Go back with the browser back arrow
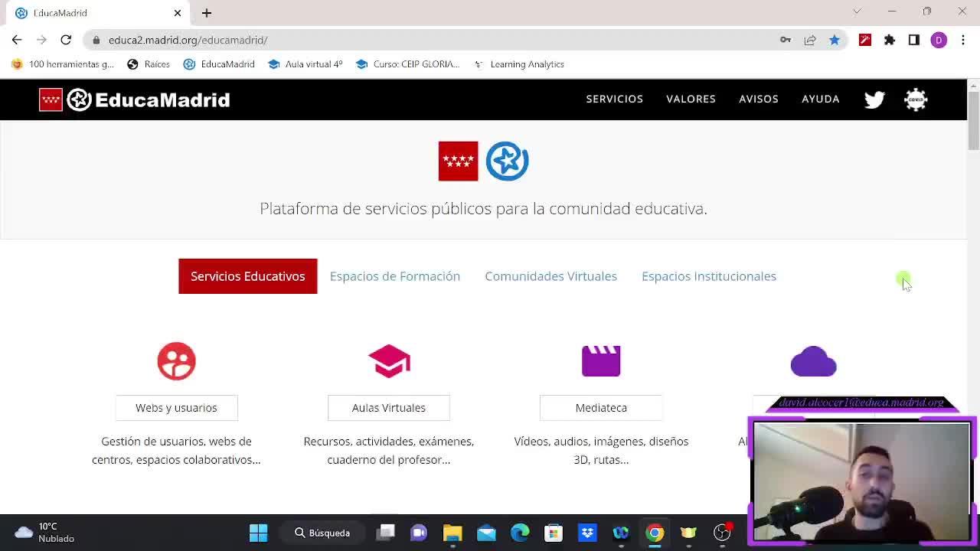 [x=17, y=40]
